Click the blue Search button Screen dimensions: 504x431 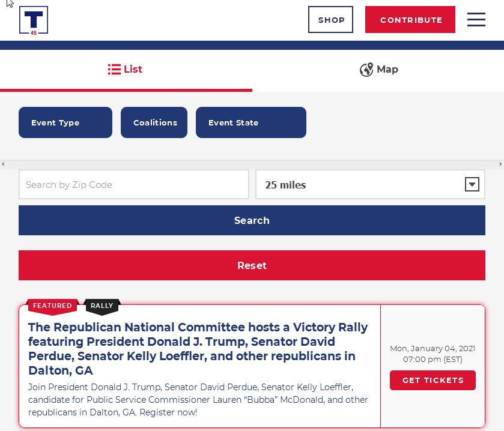pyautogui.click(x=252, y=220)
